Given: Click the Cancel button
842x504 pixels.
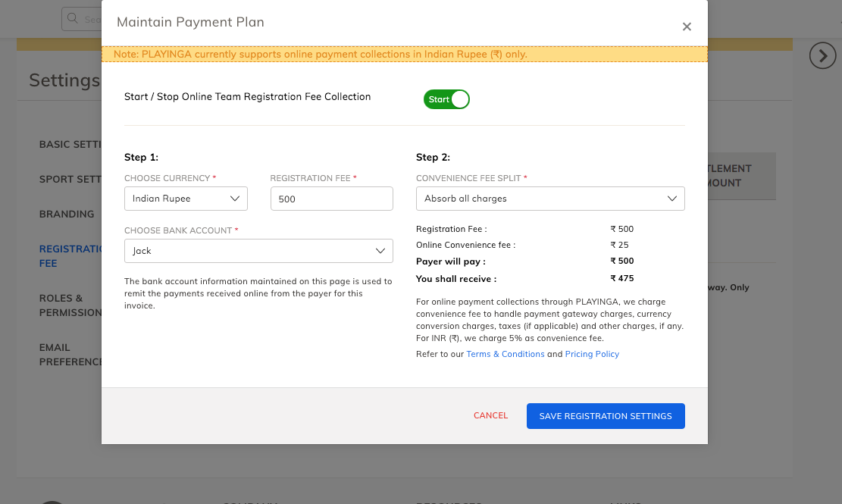Looking at the screenshot, I should click(x=490, y=415).
